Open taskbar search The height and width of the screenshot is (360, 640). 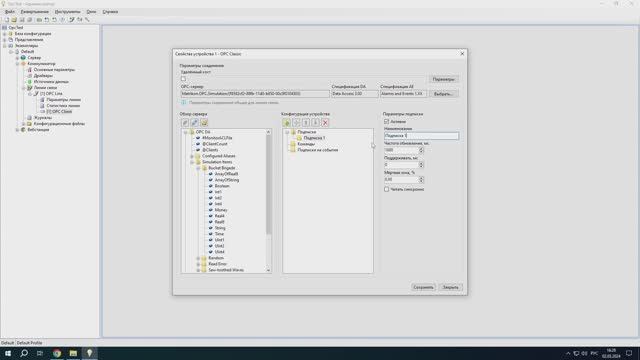click(24, 353)
